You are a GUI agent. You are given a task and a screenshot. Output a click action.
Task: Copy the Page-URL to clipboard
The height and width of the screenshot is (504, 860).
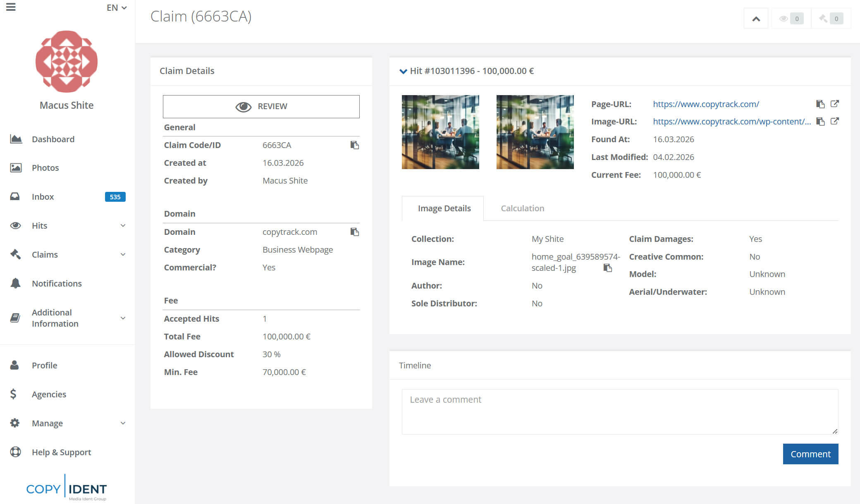[820, 104]
